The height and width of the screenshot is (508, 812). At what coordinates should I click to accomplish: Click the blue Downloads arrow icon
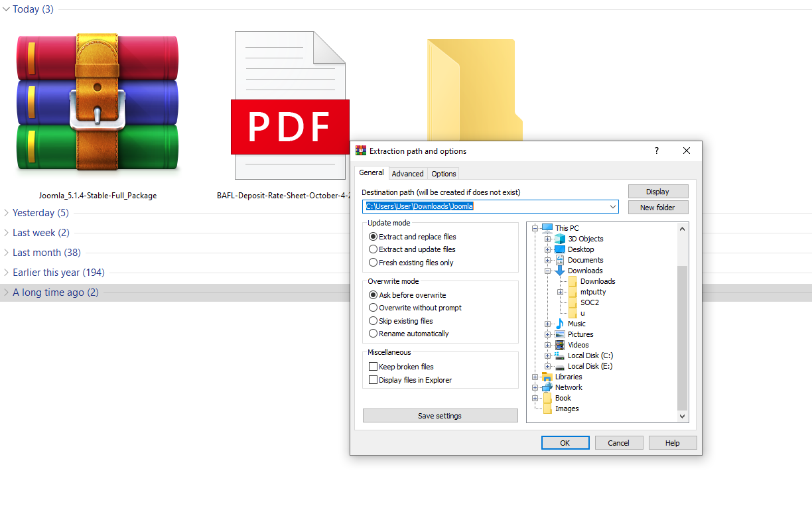pos(560,271)
